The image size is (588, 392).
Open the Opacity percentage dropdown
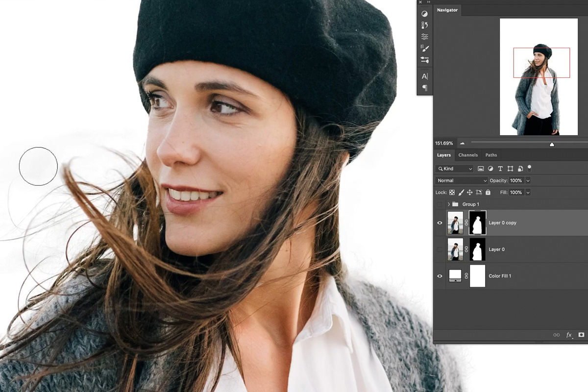[x=528, y=180]
